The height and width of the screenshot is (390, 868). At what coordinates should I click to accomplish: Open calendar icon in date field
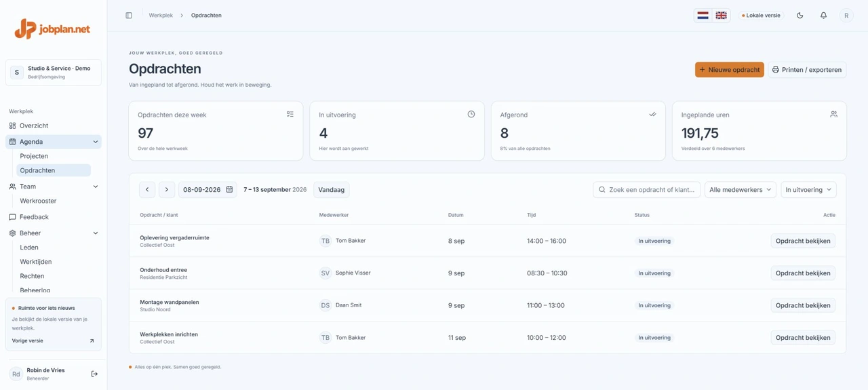(229, 190)
